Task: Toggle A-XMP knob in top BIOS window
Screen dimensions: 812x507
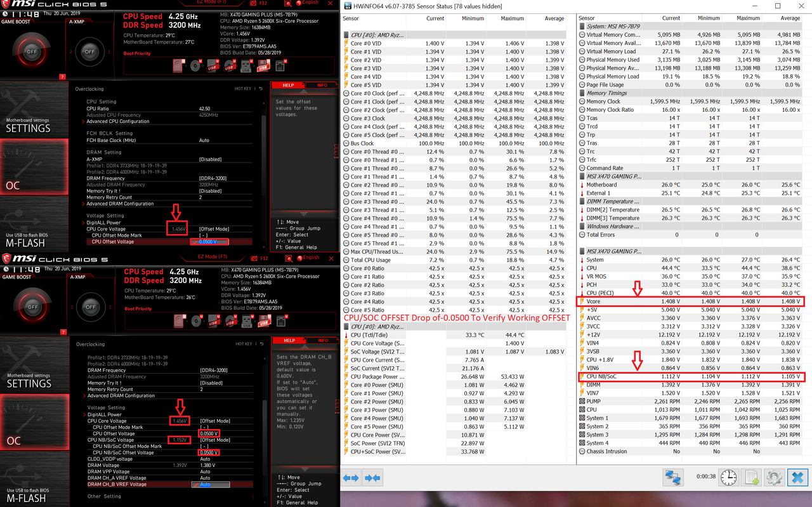Action: pyautogui.click(x=89, y=52)
